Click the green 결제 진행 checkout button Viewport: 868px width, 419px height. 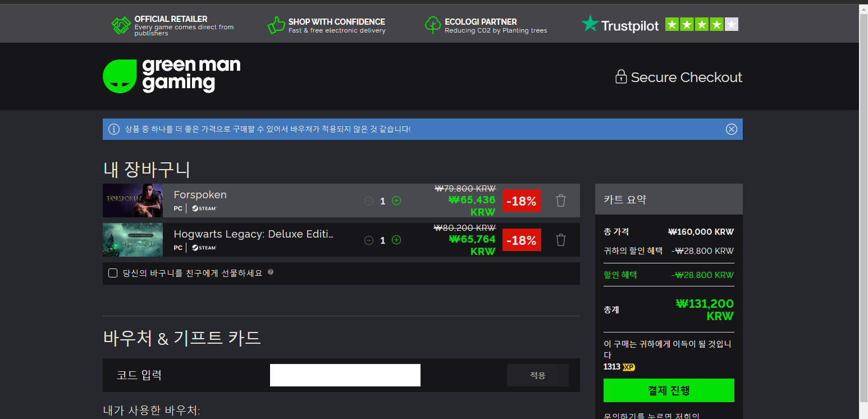click(668, 390)
